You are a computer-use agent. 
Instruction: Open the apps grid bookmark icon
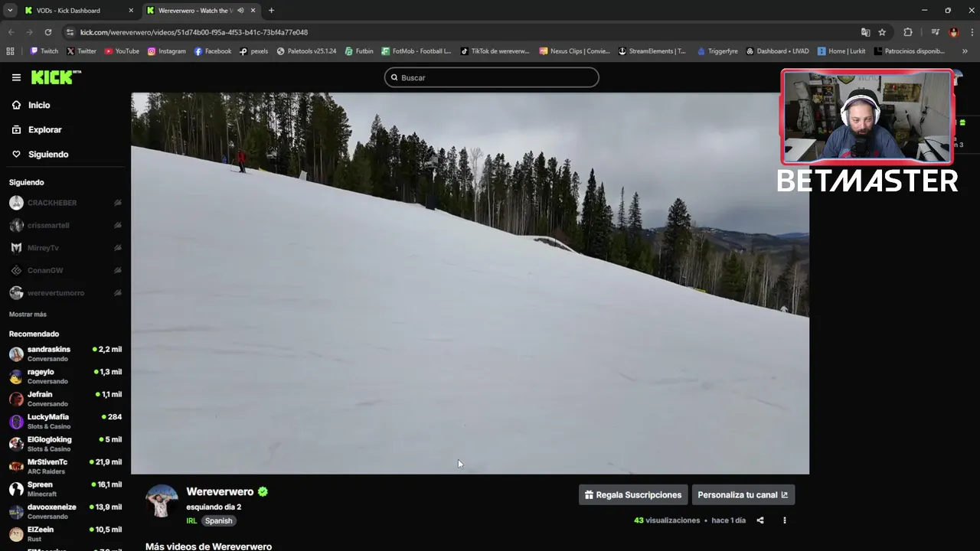pos(10,51)
